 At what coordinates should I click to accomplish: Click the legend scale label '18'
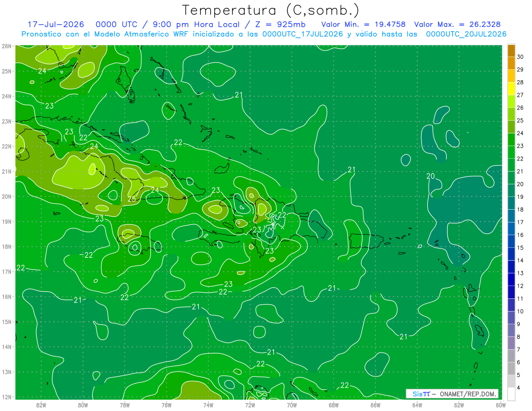[x=520, y=209]
